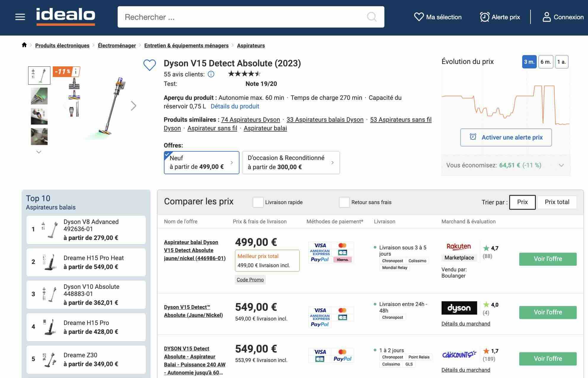The image size is (588, 378).
Task: Sort offers by Prix
Action: [x=522, y=202]
